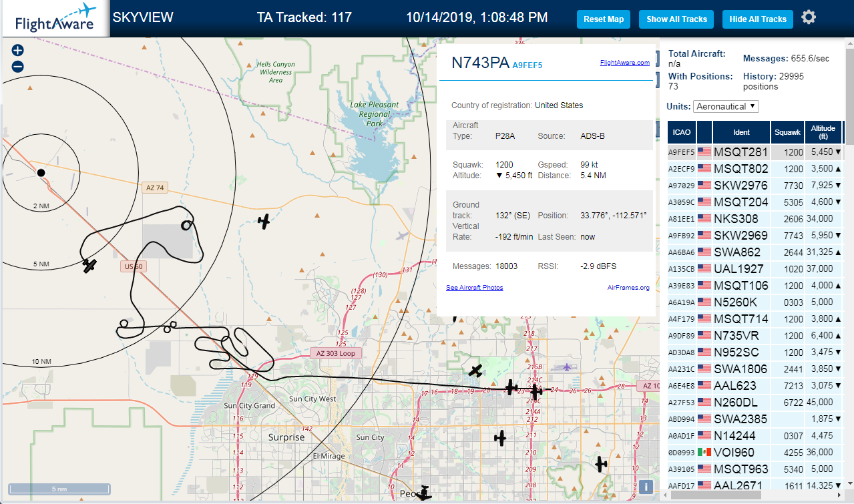
Task: Open settings gear icon
Action: [x=809, y=17]
